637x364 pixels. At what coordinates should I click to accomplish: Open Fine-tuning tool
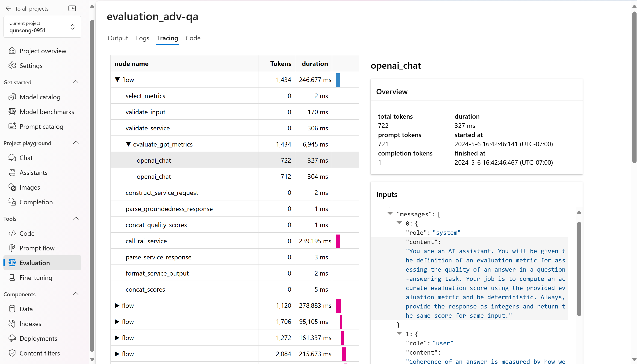click(x=36, y=278)
